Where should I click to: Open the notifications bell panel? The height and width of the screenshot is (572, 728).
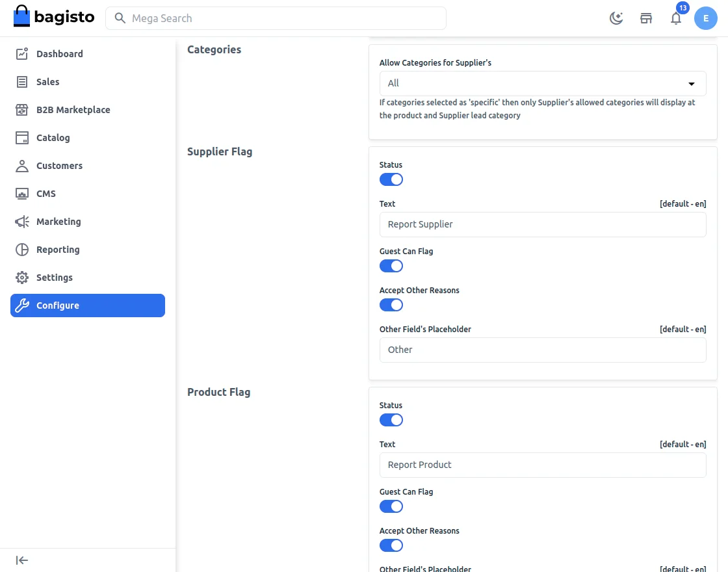pyautogui.click(x=676, y=18)
